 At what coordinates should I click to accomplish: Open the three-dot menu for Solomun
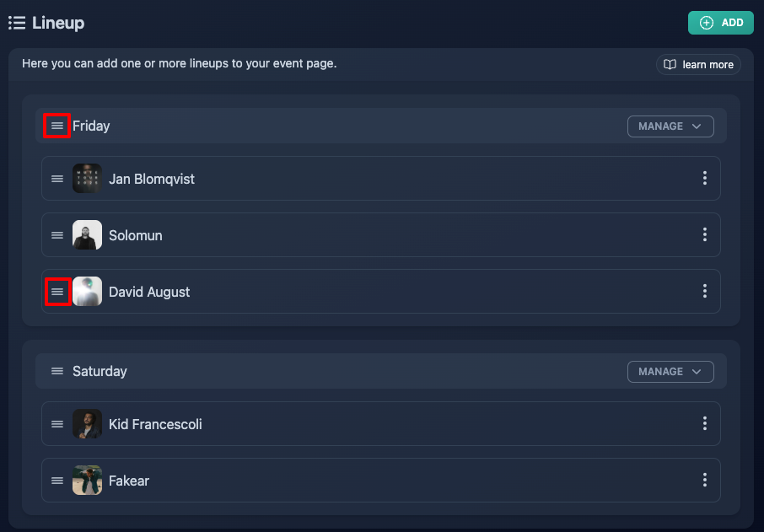point(705,235)
